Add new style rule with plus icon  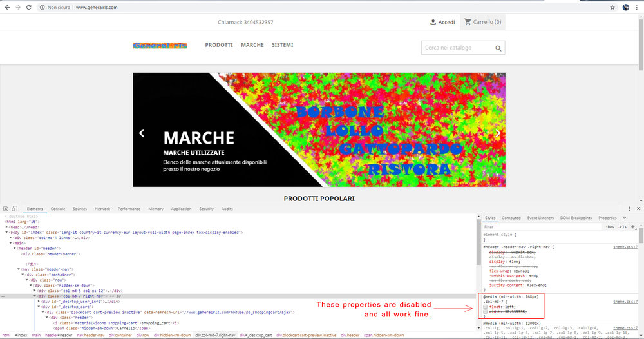tap(633, 227)
